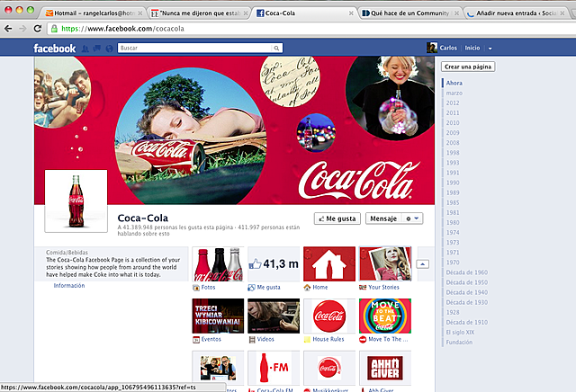Viewport: 576px width, 392px height.
Task: Switch to Añadir nueva entrada tab
Action: pos(516,13)
